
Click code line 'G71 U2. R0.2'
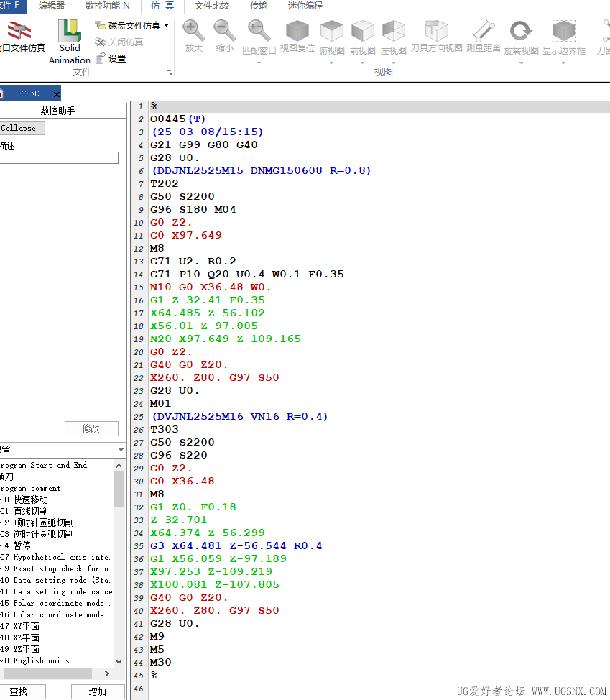[193, 261]
